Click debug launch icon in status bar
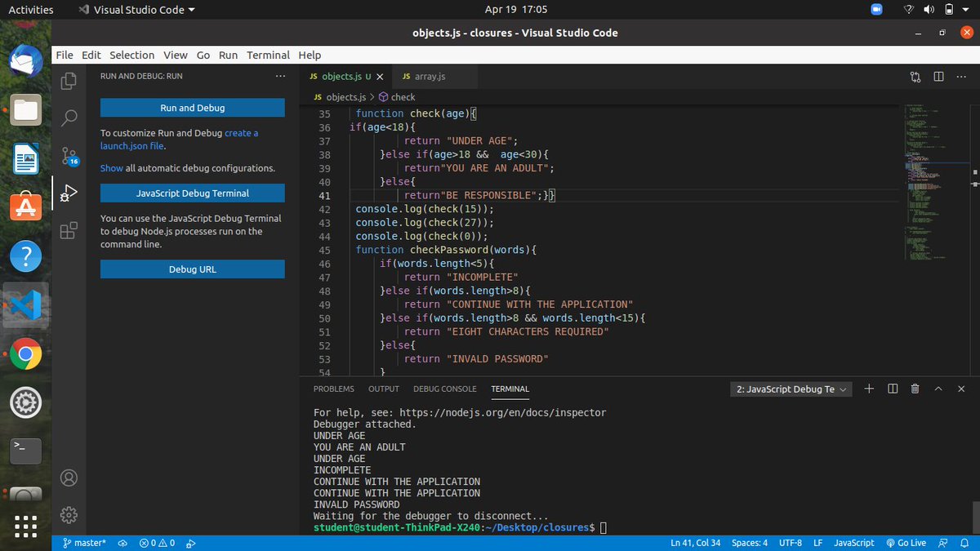 pos(190,543)
